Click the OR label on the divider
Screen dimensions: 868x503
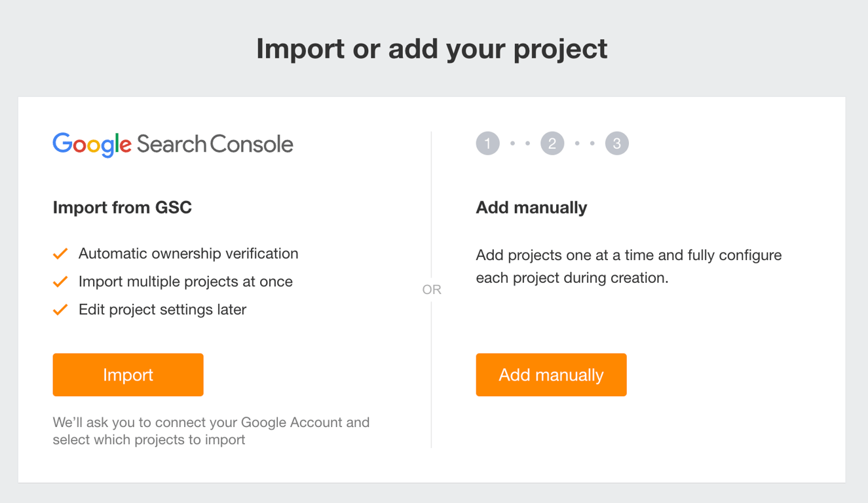pos(432,289)
